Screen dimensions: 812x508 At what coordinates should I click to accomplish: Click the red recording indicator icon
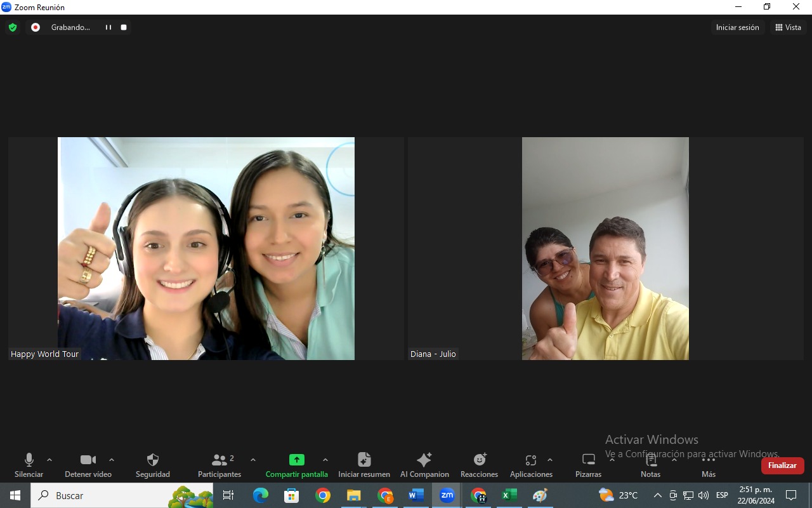point(36,27)
